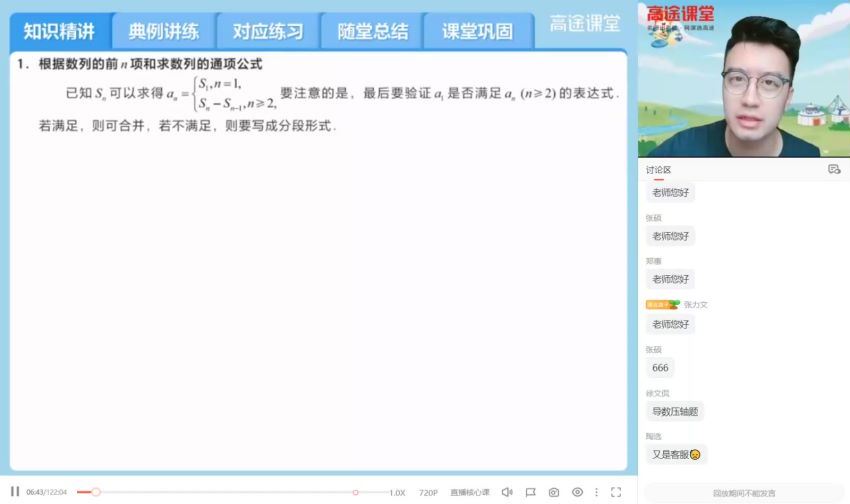Click the 06:43/122:04 time display
850x504 pixels.
click(47, 492)
